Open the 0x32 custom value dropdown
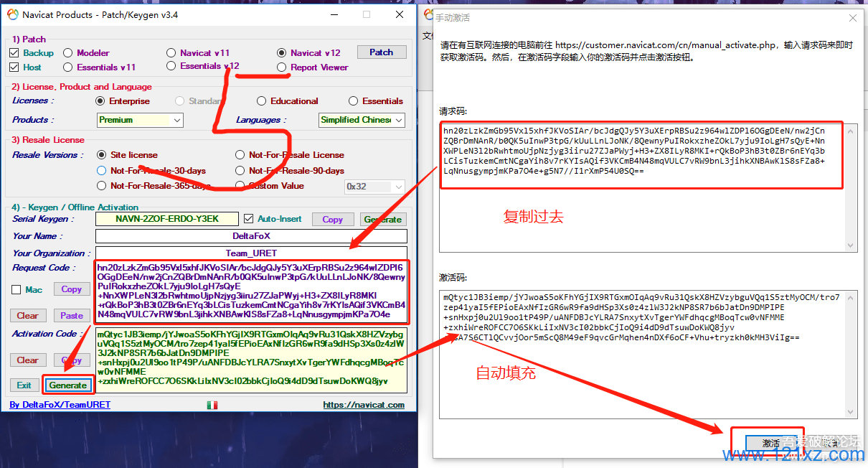Screen dimensions: 868x468 (375, 187)
